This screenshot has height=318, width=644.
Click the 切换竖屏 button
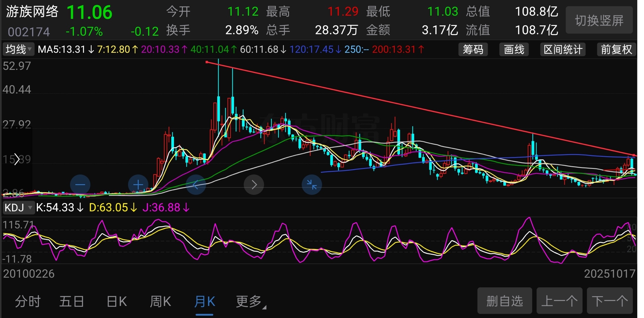pos(599,20)
